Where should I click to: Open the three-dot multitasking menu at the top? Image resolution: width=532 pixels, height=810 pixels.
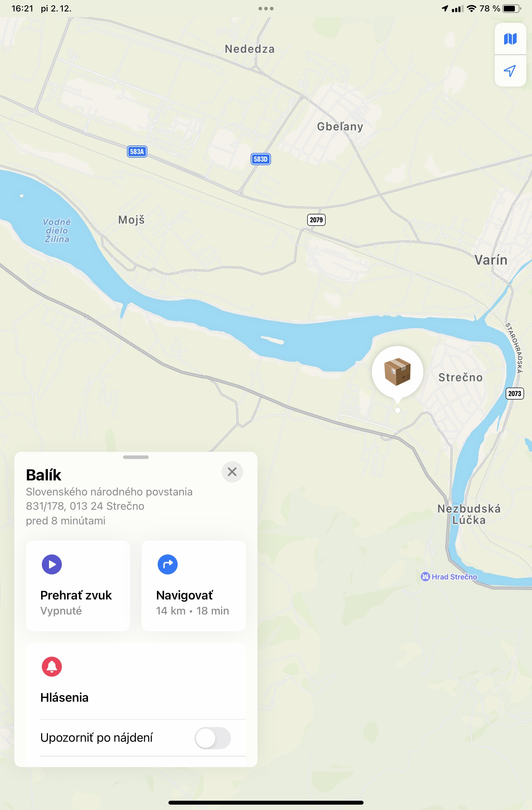click(266, 9)
